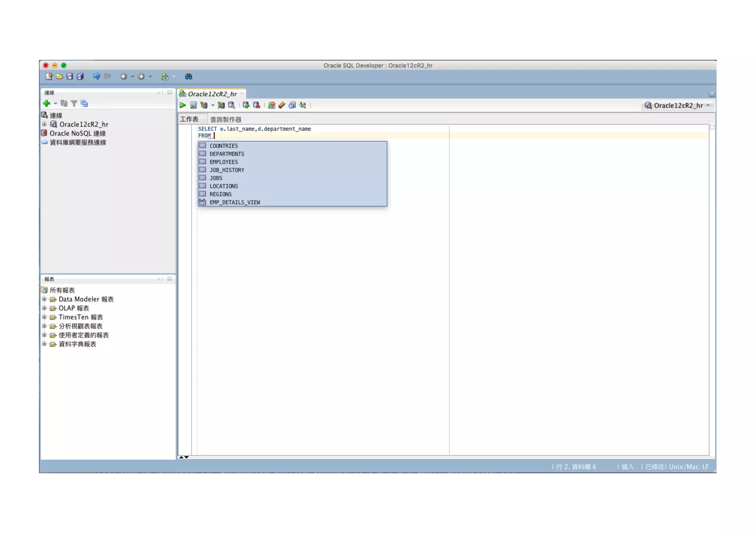
Task: Click the Unshared SQL Worksheet icon
Action: coord(272,105)
